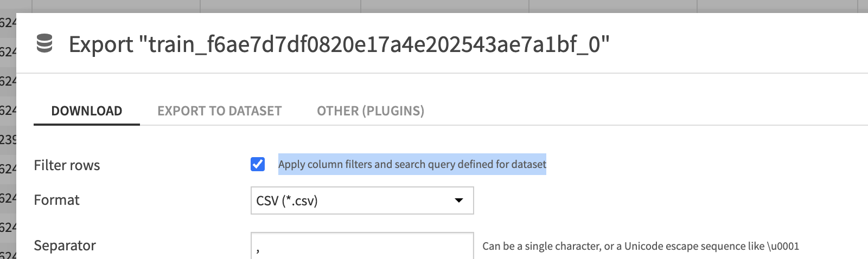This screenshot has height=259, width=868.
Task: Click the Export dialog title text
Action: coord(339,44)
